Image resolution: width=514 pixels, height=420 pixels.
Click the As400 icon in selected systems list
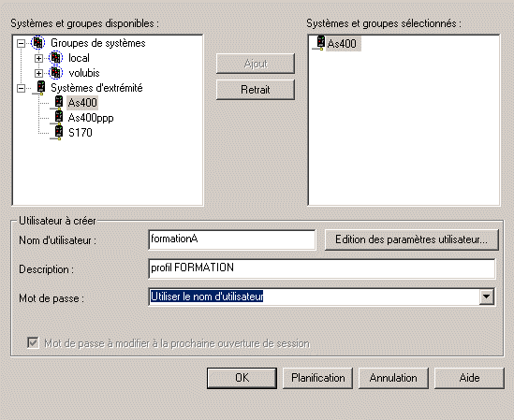click(x=319, y=43)
